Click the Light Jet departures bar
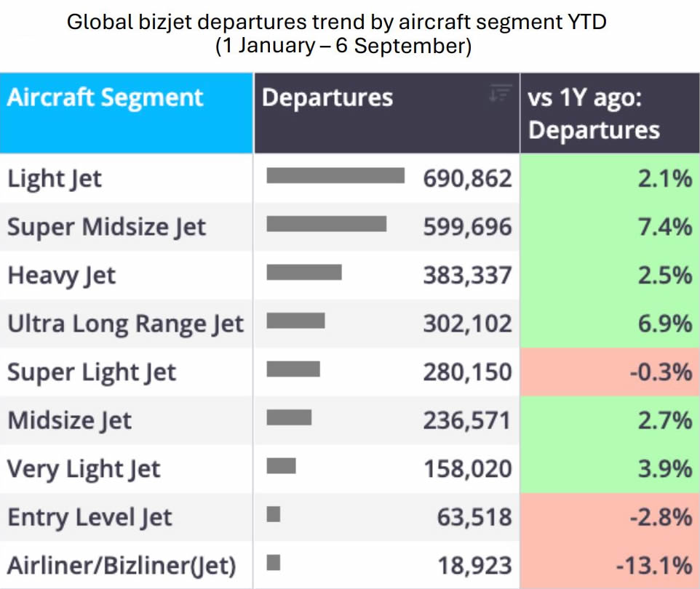Screen dimensions: 700x589 [335, 175]
